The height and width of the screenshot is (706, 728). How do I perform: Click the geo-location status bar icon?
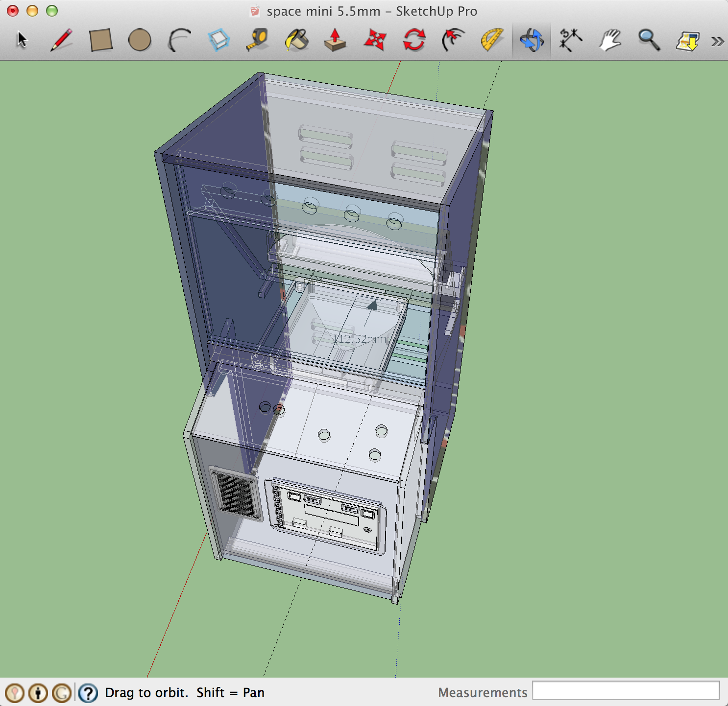[15, 693]
